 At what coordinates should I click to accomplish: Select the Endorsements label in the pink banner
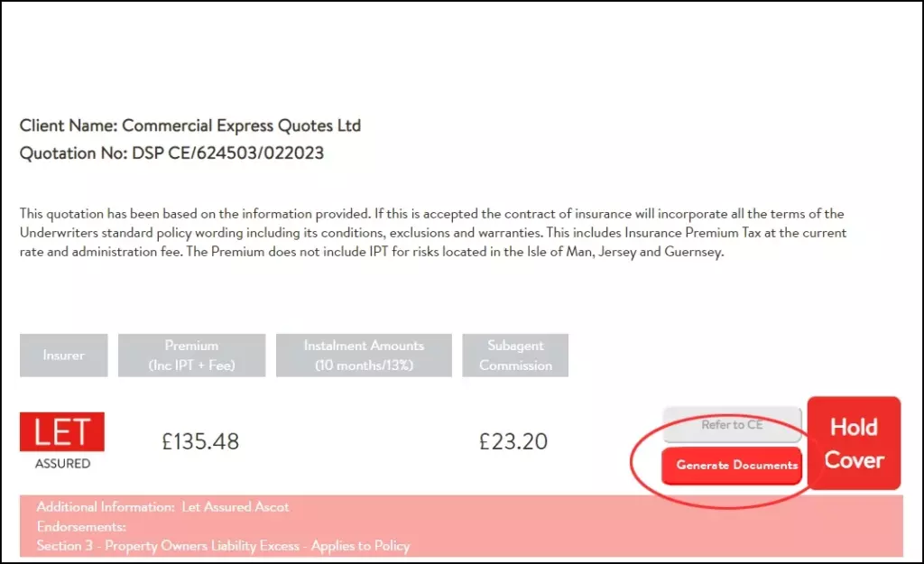pos(81,526)
